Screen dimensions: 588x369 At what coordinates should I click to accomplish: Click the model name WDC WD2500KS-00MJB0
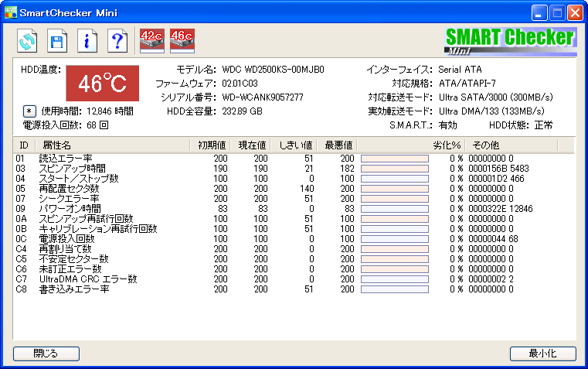coord(273,70)
